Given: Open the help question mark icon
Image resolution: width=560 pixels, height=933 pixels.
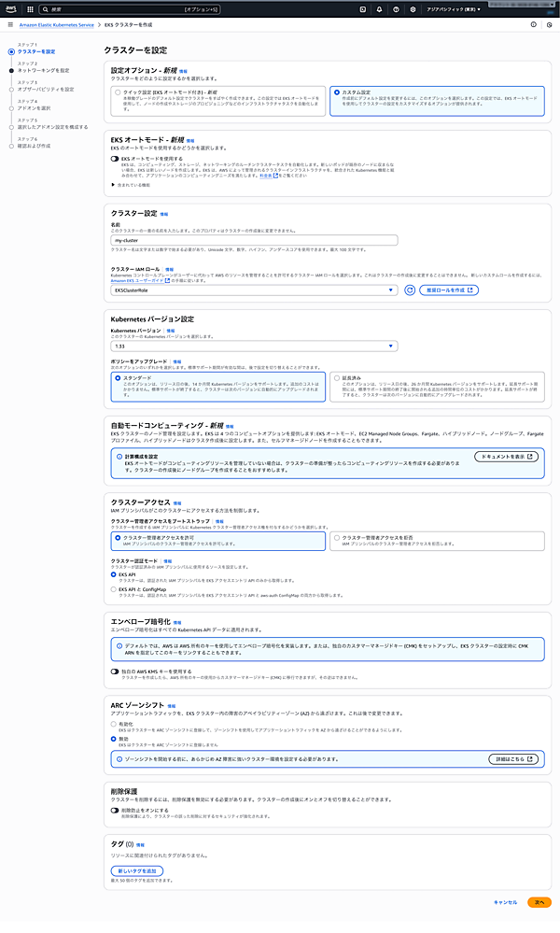Looking at the screenshot, I should tap(396, 8).
